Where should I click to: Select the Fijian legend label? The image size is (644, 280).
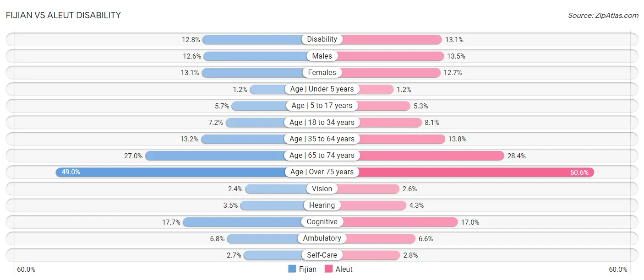pyautogui.click(x=308, y=269)
